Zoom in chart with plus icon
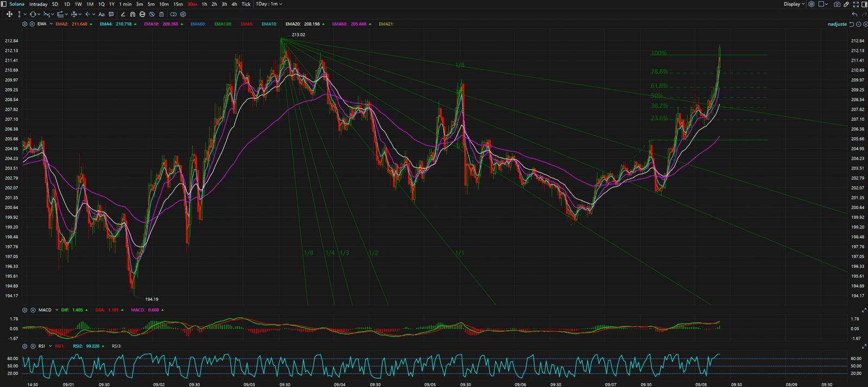 (x=866, y=24)
